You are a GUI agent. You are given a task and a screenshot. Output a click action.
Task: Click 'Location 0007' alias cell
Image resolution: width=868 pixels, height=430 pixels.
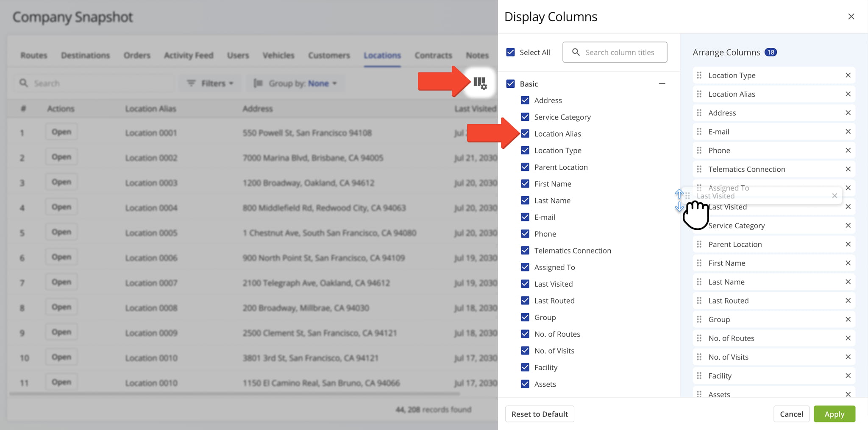click(151, 283)
